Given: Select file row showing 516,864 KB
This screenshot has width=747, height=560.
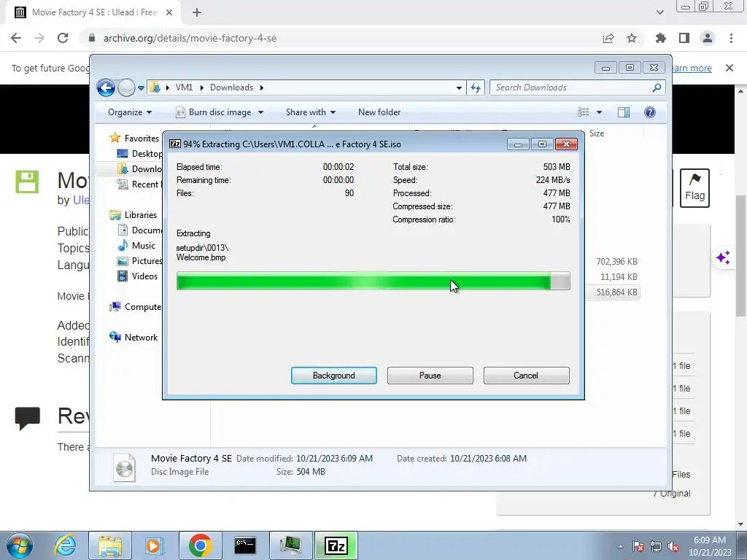Looking at the screenshot, I should coord(616,292).
